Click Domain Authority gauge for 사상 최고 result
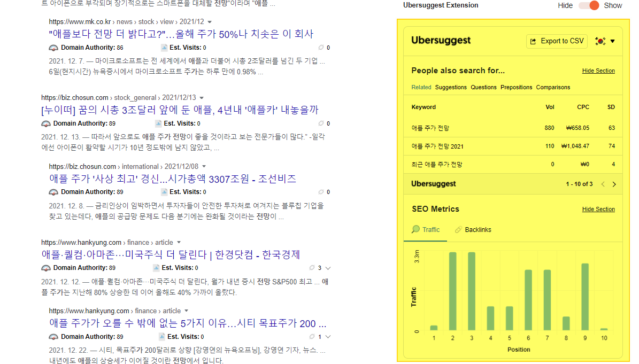This screenshot has width=639, height=364. [53, 192]
